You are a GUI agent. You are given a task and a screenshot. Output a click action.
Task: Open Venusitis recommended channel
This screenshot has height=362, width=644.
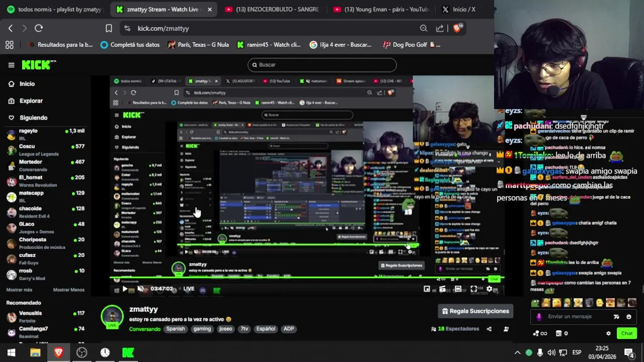pyautogui.click(x=45, y=317)
